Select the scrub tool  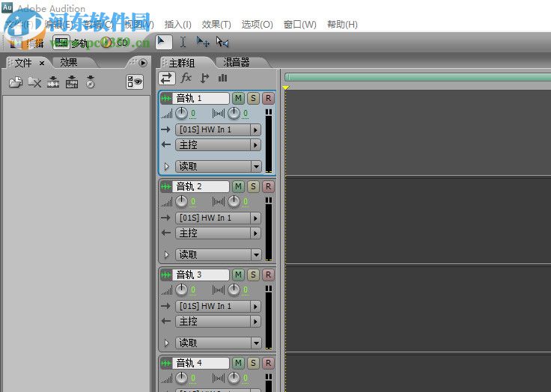point(222,43)
